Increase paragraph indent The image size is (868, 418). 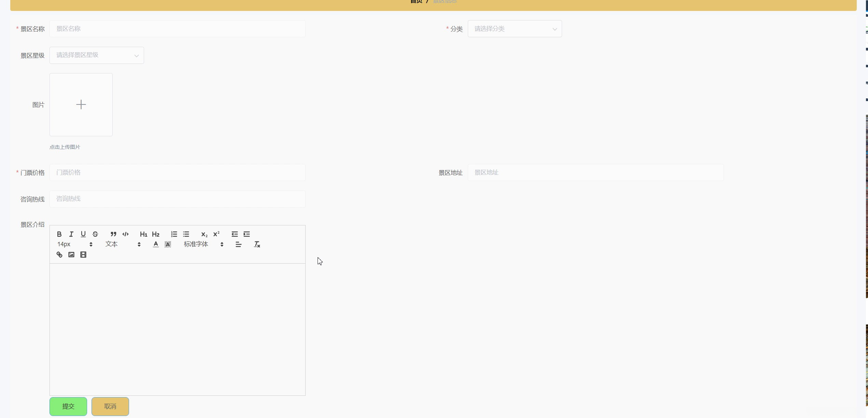point(247,234)
